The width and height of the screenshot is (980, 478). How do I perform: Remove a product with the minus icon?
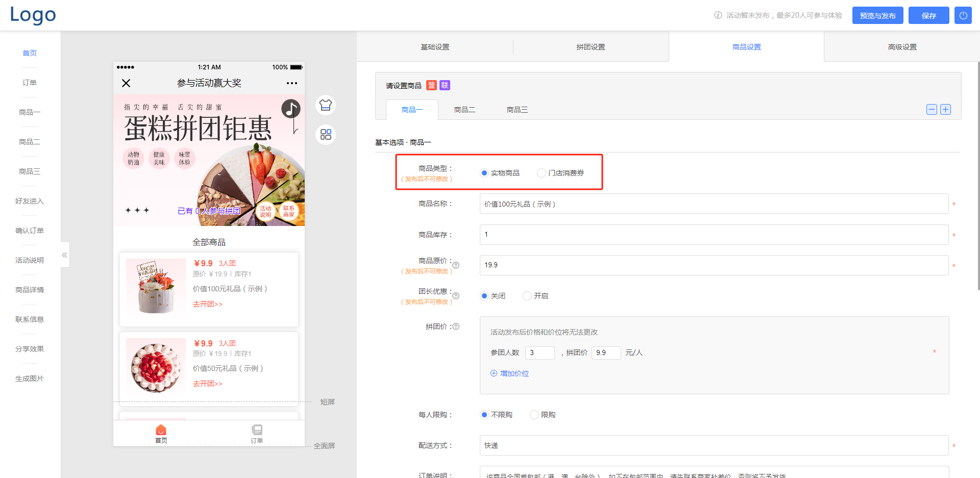click(932, 110)
